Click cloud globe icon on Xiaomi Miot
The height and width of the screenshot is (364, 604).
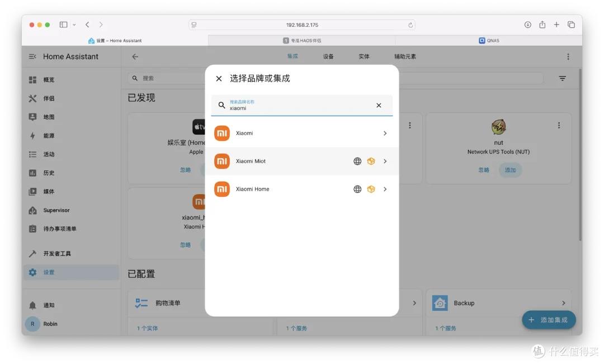coord(357,161)
